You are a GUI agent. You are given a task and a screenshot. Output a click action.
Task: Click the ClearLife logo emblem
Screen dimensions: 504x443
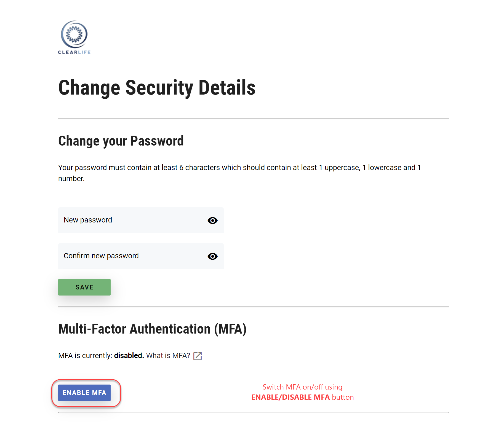pyautogui.click(x=74, y=34)
